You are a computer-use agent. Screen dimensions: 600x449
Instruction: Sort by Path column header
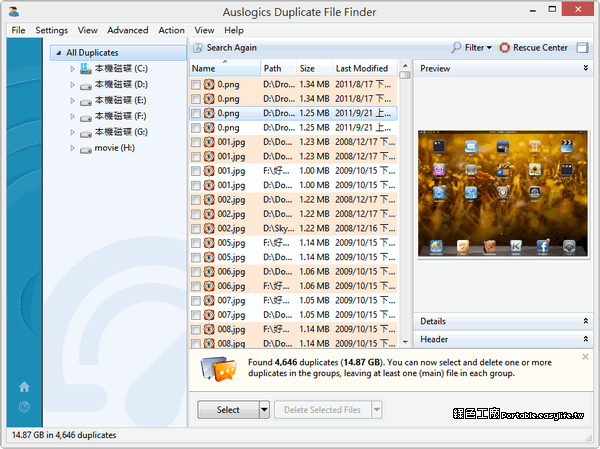pos(279,68)
